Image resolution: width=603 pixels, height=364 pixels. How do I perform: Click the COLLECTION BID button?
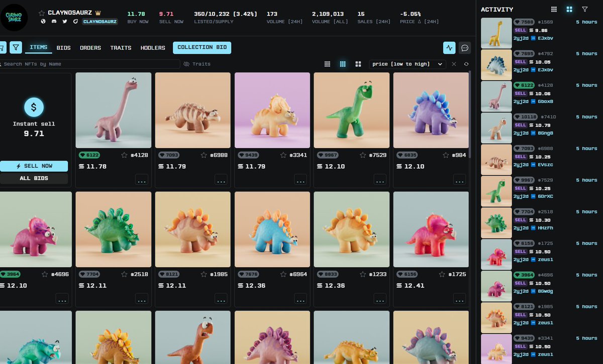(202, 48)
